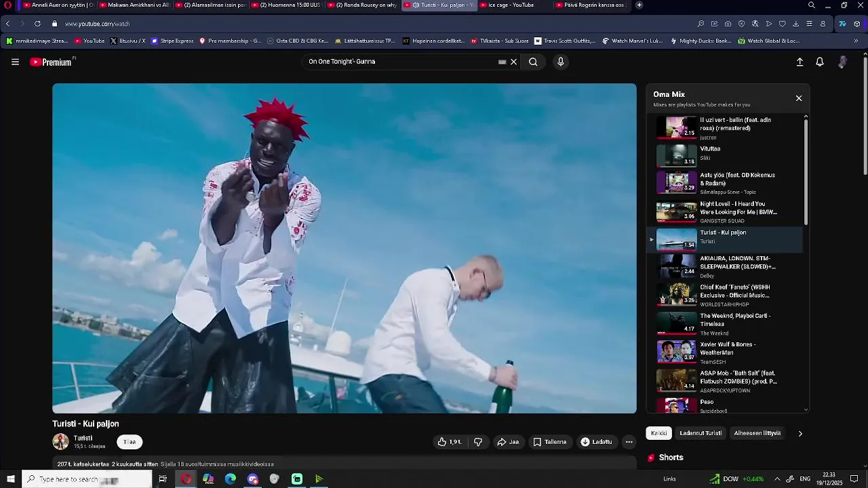
Task: Play 'Vituttaa' by Sliki in playlist
Action: 726,155
